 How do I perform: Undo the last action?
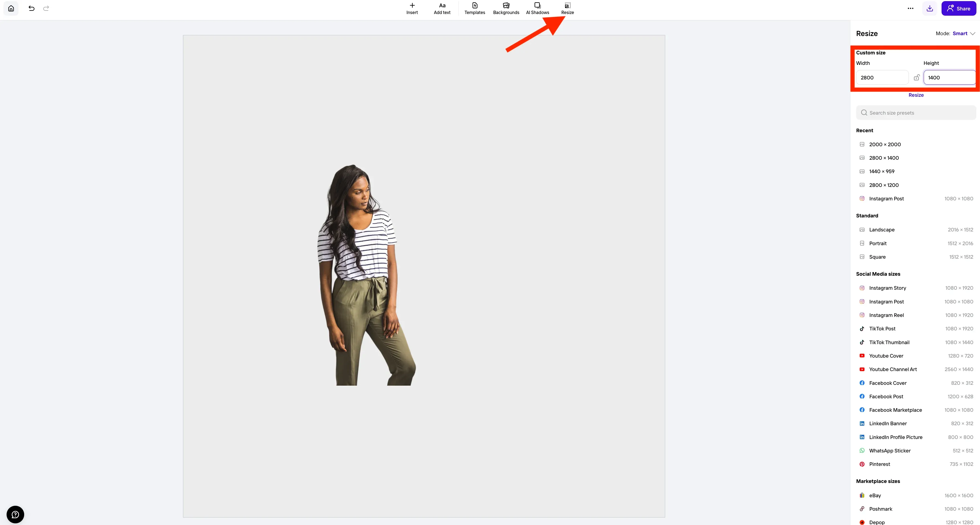(32, 8)
